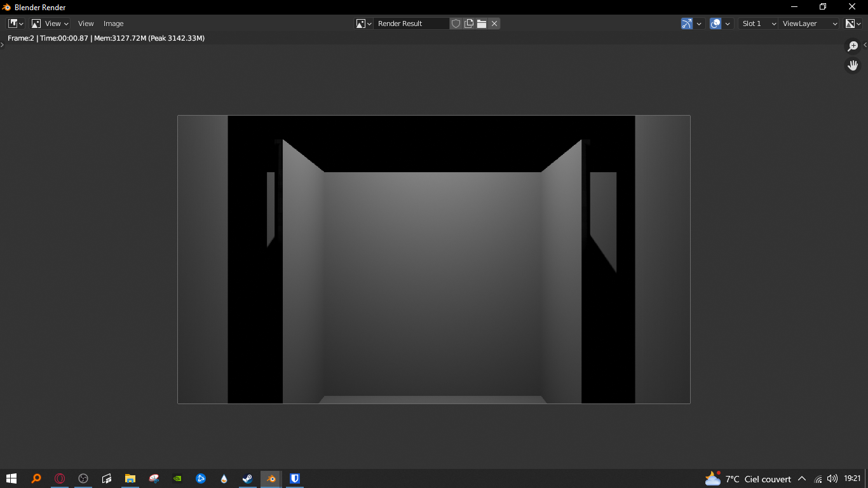Open the weather widget showing 7°C

(x=748, y=478)
